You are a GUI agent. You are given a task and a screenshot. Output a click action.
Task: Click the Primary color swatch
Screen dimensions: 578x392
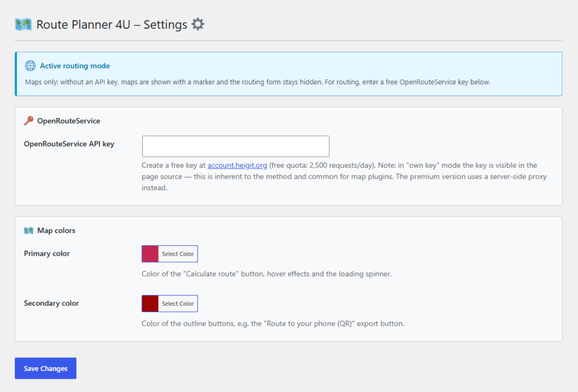[x=150, y=254]
